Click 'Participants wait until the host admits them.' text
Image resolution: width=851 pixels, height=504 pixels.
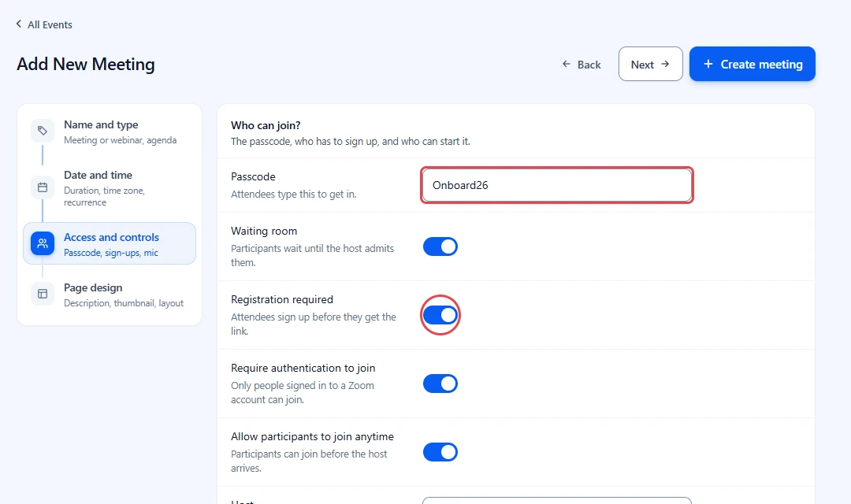[312, 255]
